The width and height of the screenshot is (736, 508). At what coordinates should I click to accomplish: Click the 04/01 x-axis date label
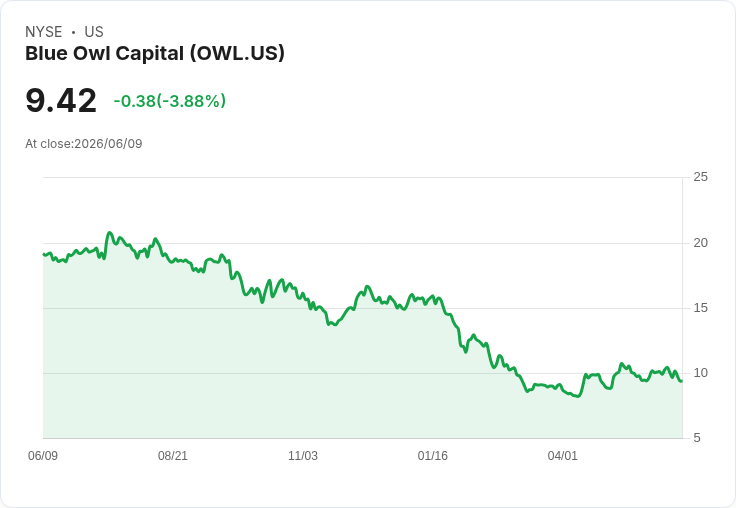tap(562, 456)
